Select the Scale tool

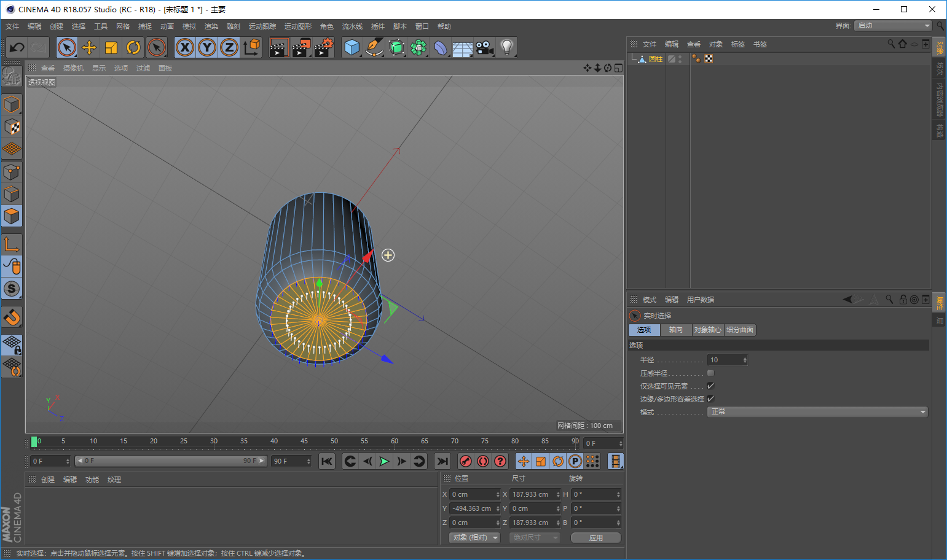(111, 47)
